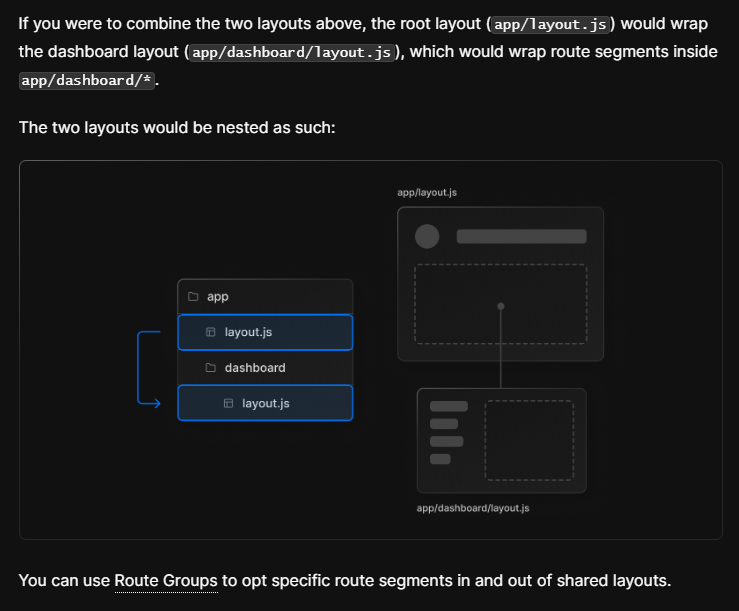This screenshot has height=611, width=739.
Task: Click top sidebar placeholder in dashboard mockup
Action: [449, 406]
